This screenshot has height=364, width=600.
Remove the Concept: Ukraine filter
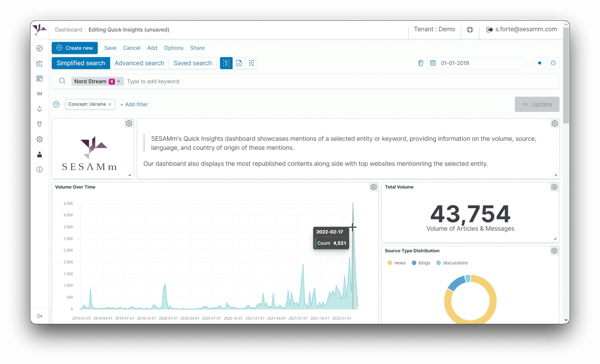click(110, 104)
